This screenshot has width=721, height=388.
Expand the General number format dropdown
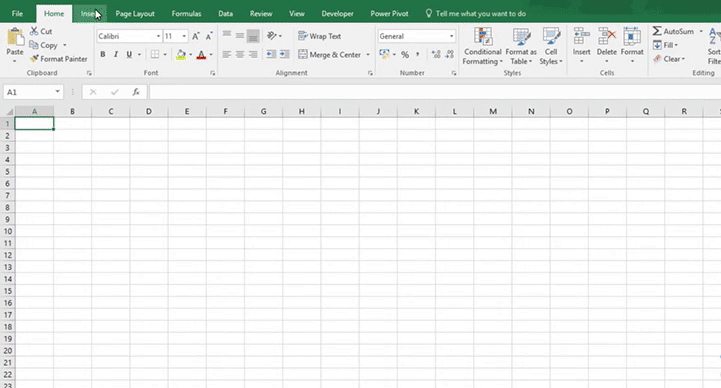pyautogui.click(x=452, y=36)
